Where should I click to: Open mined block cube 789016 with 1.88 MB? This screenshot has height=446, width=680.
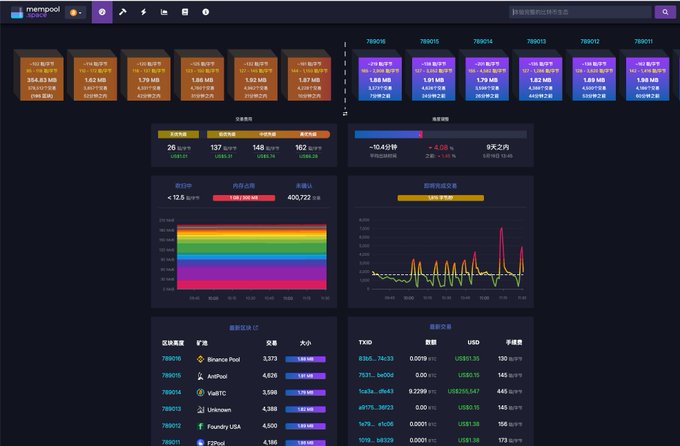click(380, 79)
